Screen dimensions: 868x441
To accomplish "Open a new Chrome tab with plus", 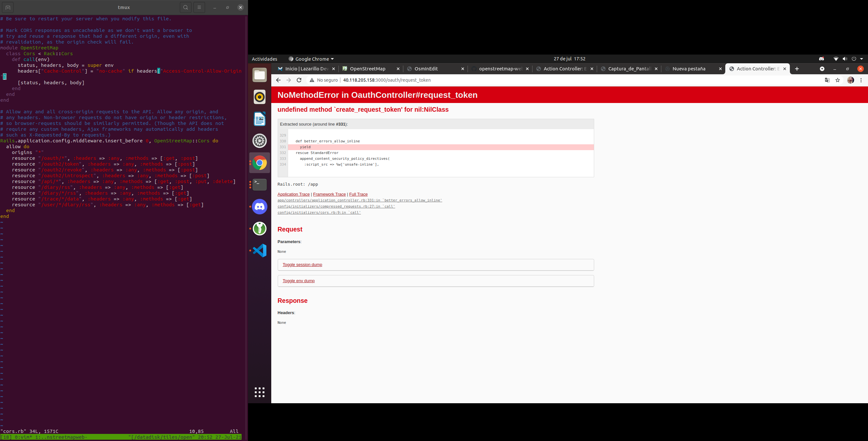I will click(797, 69).
